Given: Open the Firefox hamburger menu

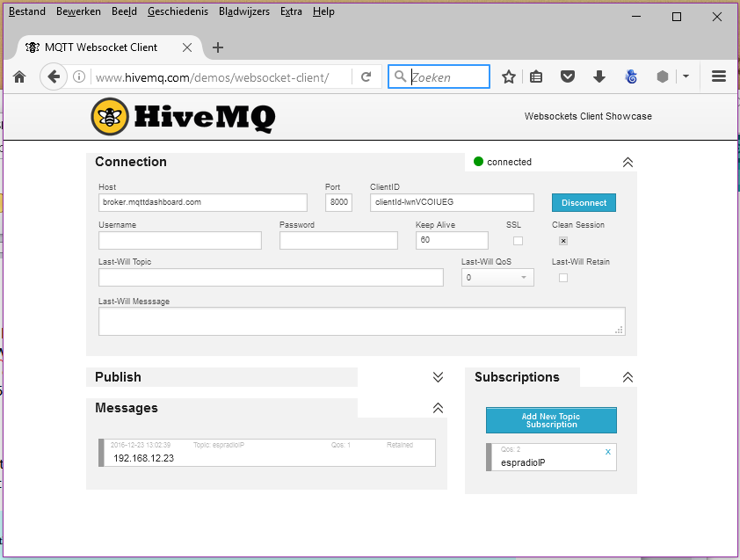Looking at the screenshot, I should [718, 76].
